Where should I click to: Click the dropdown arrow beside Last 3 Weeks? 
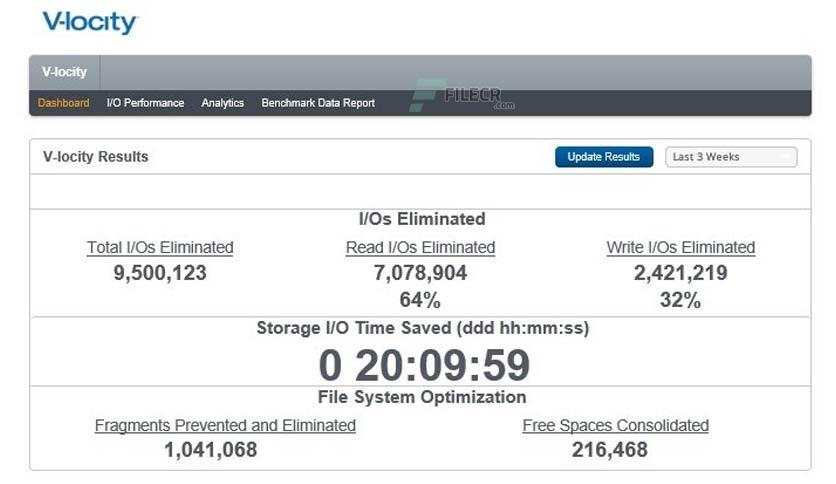tap(785, 157)
